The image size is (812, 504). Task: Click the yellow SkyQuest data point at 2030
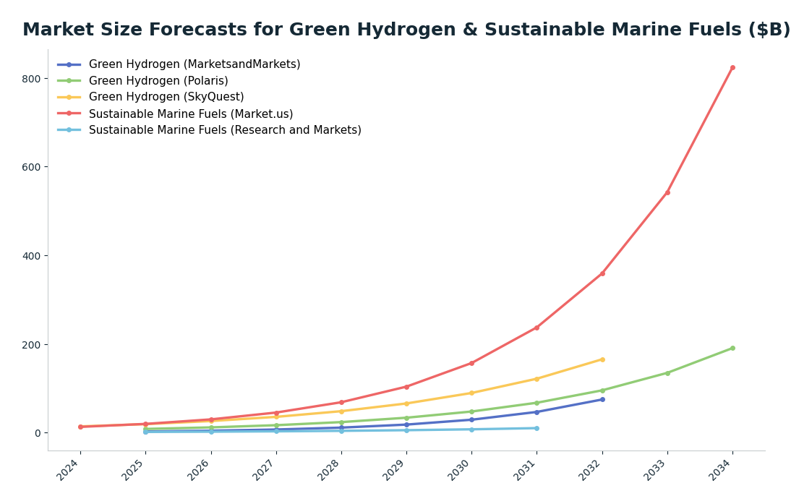(x=471, y=393)
